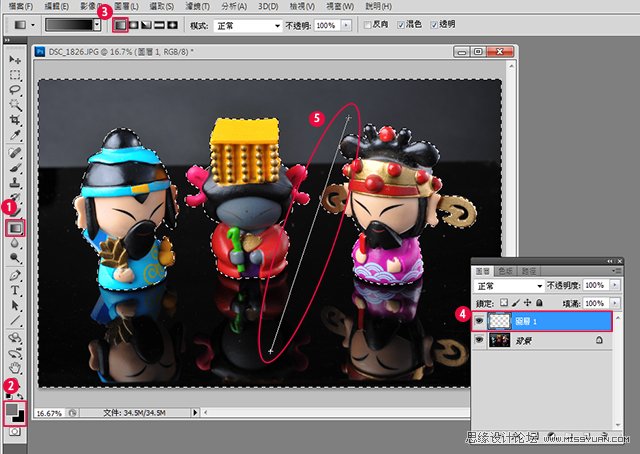This screenshot has height=454, width=640.
Task: Choose the linear gradient style icon
Action: pos(121,23)
